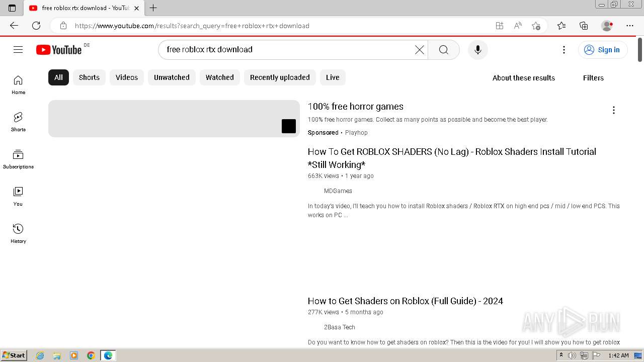Open the Filters panel
The image size is (644, 362).
coord(593,78)
